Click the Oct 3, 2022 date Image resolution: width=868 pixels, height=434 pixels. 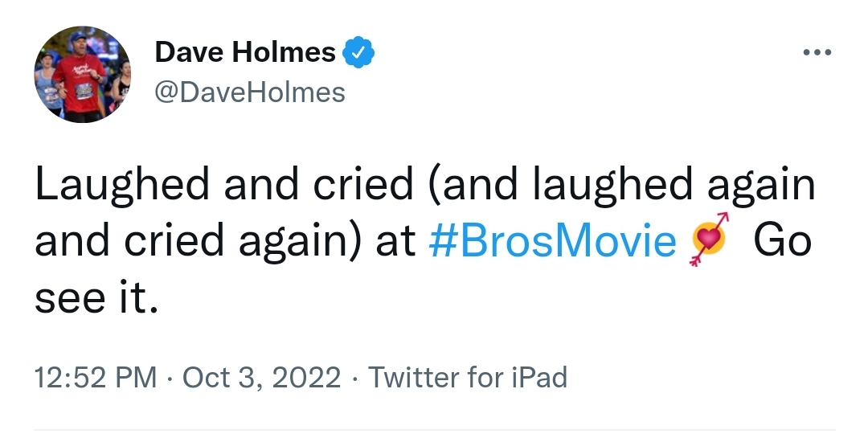pos(261,378)
